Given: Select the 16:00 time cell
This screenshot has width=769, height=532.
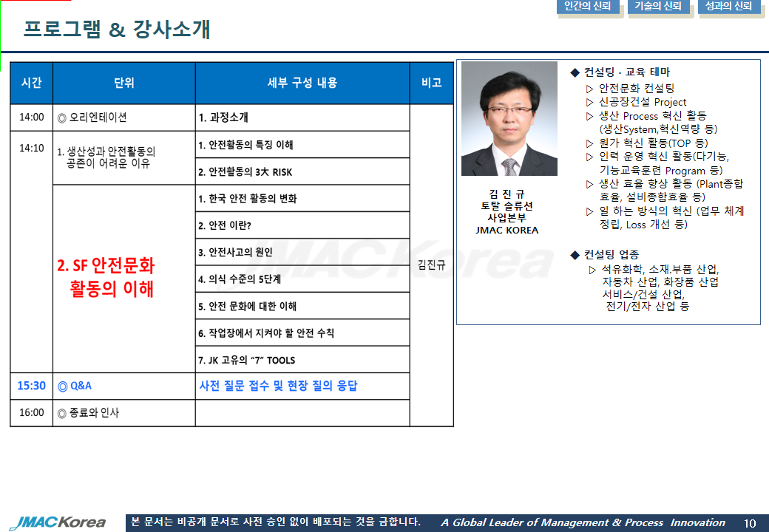Looking at the screenshot, I should click(31, 412).
